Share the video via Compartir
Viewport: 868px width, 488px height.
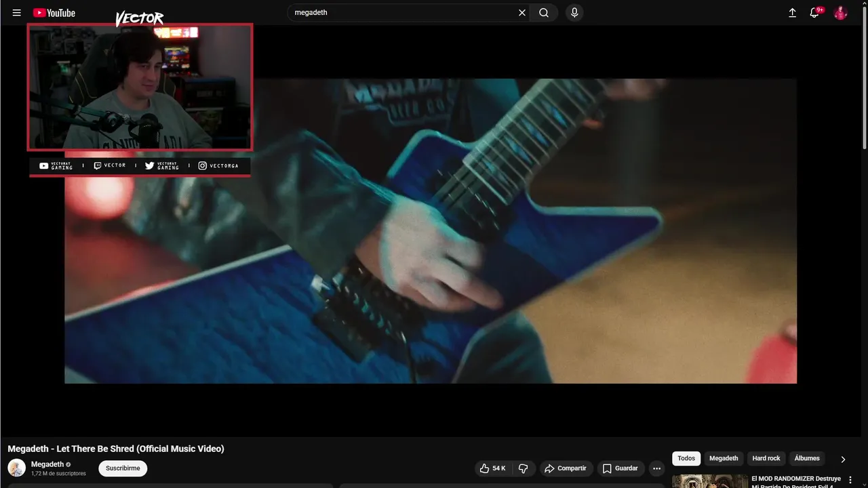tap(566, 468)
